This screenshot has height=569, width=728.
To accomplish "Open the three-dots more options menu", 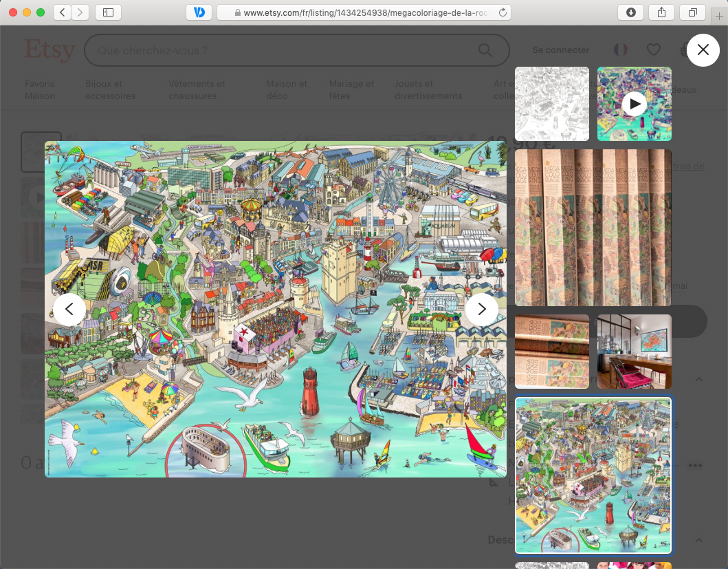I will pos(695,465).
